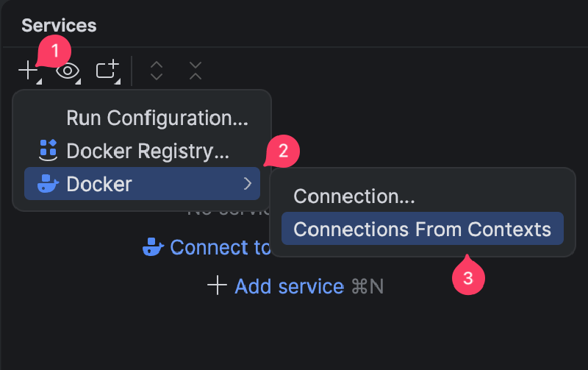
Task: Click the Services panel title
Action: pyautogui.click(x=59, y=25)
